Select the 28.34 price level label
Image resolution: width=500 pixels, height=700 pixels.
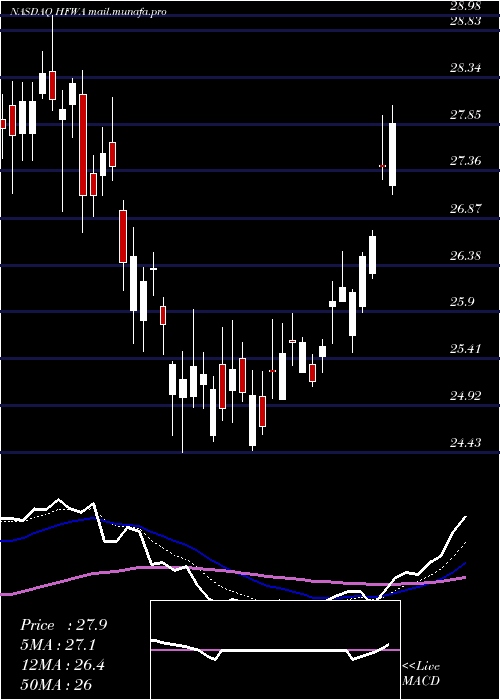465,68
